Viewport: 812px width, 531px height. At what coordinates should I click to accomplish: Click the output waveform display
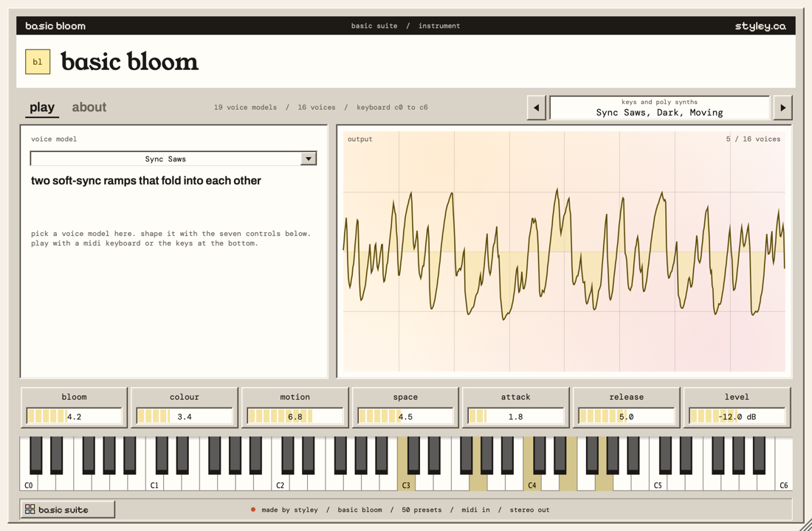tap(564, 251)
